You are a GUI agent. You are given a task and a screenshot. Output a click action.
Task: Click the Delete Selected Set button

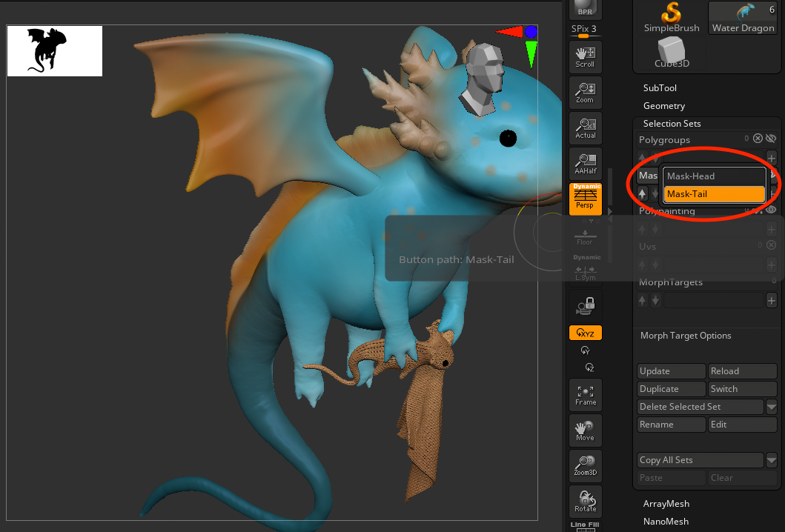700,407
